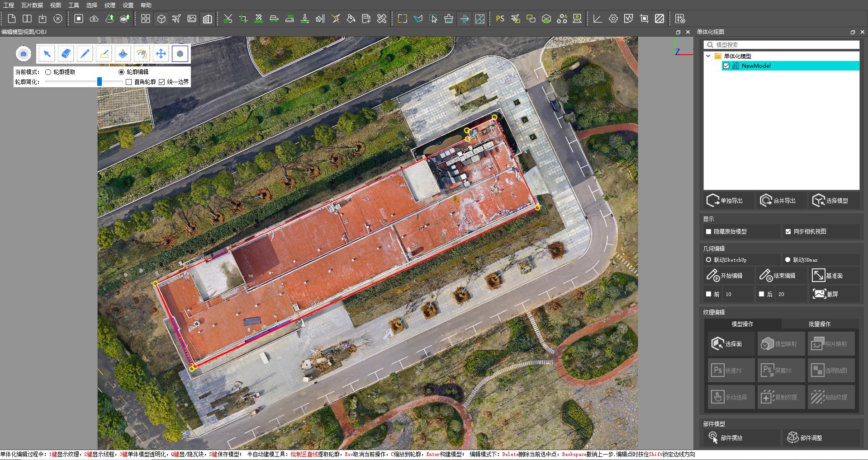This screenshot has height=460, width=868.
Task: Click the PS texture editing icon
Action: click(x=500, y=19)
